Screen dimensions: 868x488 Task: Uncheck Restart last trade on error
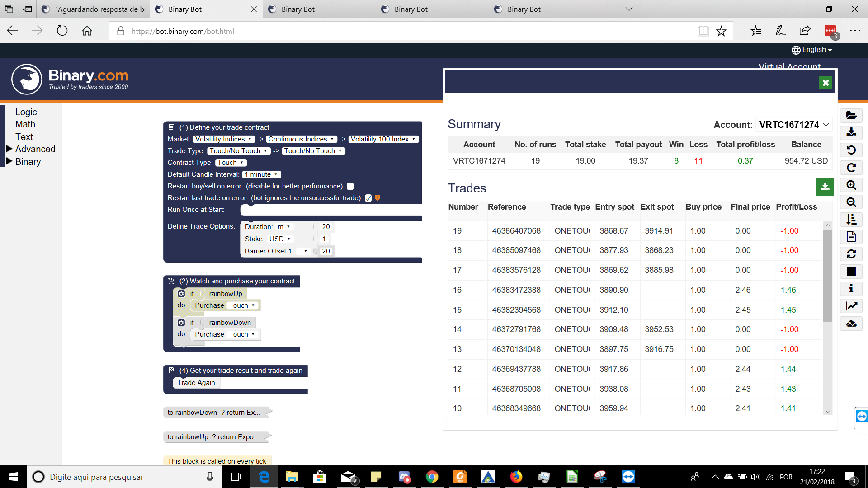tap(367, 197)
